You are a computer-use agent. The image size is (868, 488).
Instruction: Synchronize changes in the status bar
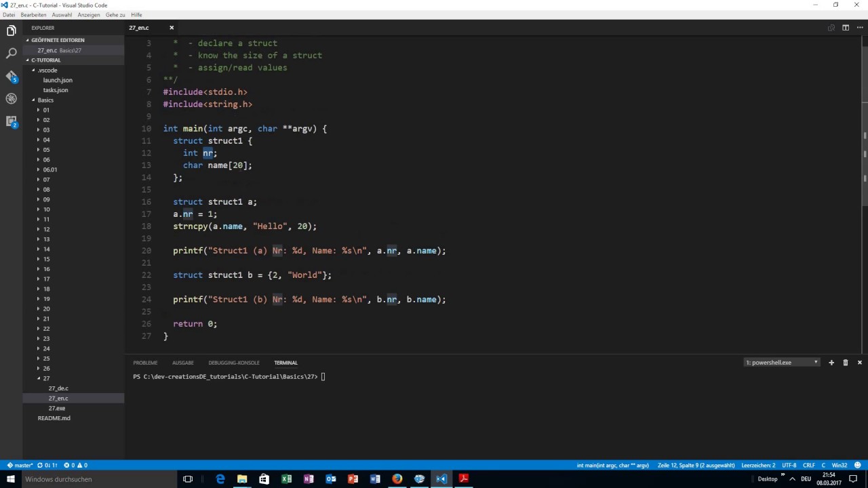47,466
